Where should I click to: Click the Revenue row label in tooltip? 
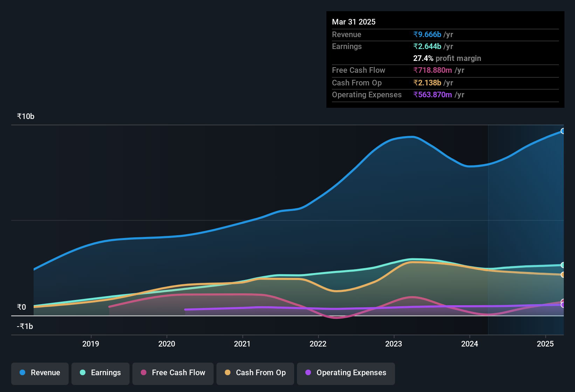[347, 34]
